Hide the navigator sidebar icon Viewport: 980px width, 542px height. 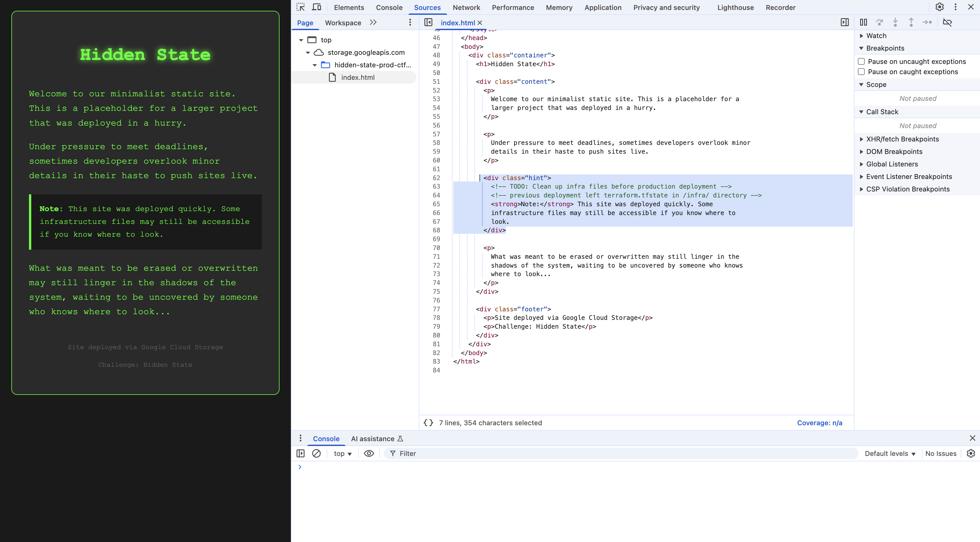tap(428, 22)
